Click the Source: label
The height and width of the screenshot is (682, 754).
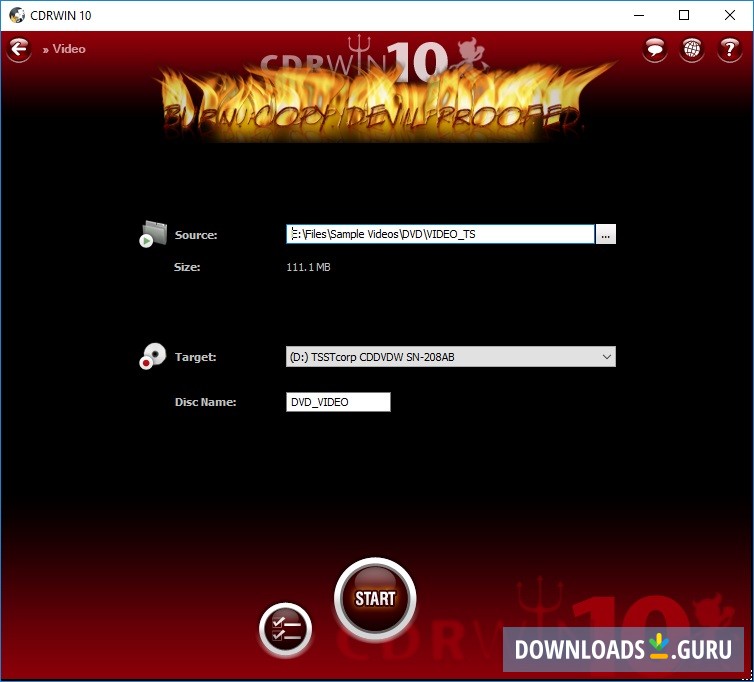tap(196, 235)
